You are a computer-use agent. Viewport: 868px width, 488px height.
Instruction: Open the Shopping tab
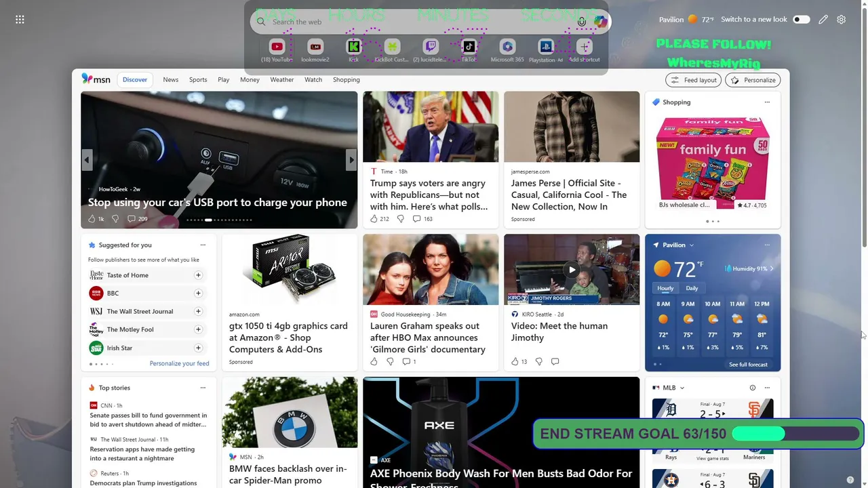point(347,80)
